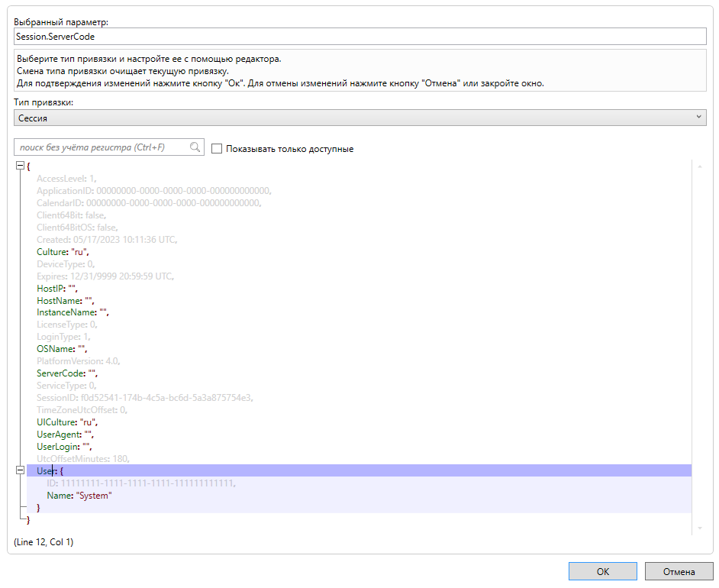
Task: Click the Session.ServerCode parameter field
Action: [359, 36]
